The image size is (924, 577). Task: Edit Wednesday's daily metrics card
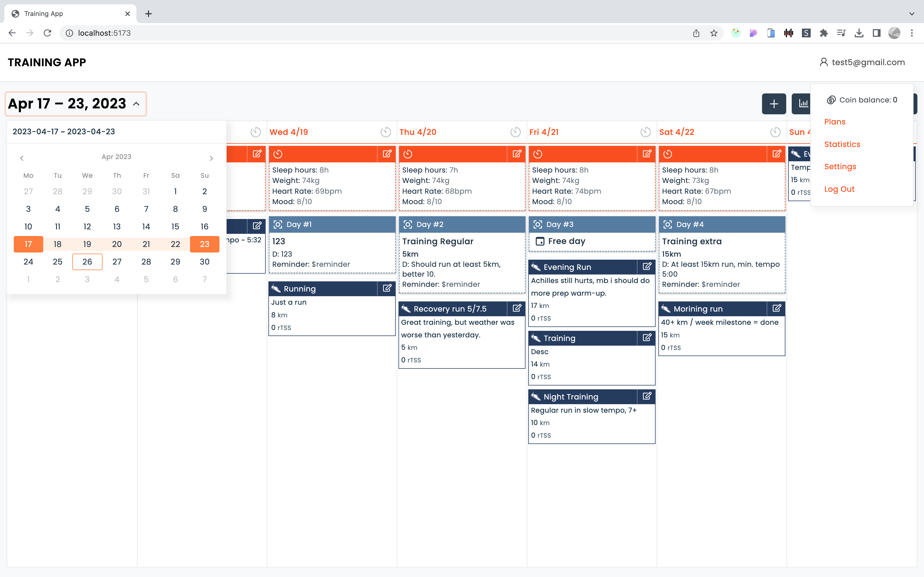pyautogui.click(x=387, y=154)
